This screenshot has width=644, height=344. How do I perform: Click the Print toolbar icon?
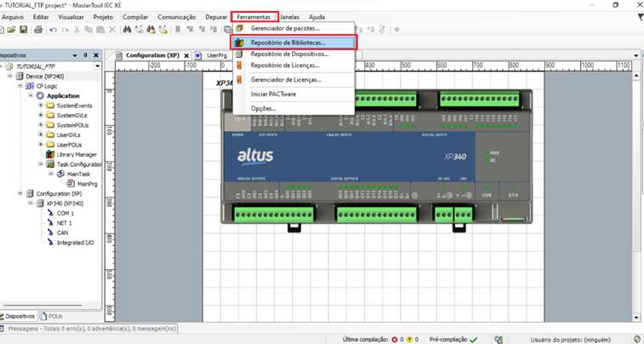[38, 30]
